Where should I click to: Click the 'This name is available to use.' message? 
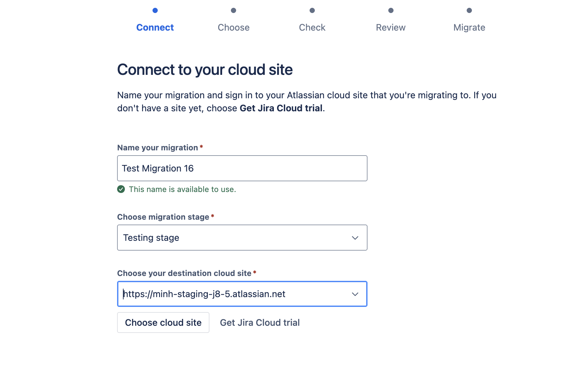click(x=182, y=189)
